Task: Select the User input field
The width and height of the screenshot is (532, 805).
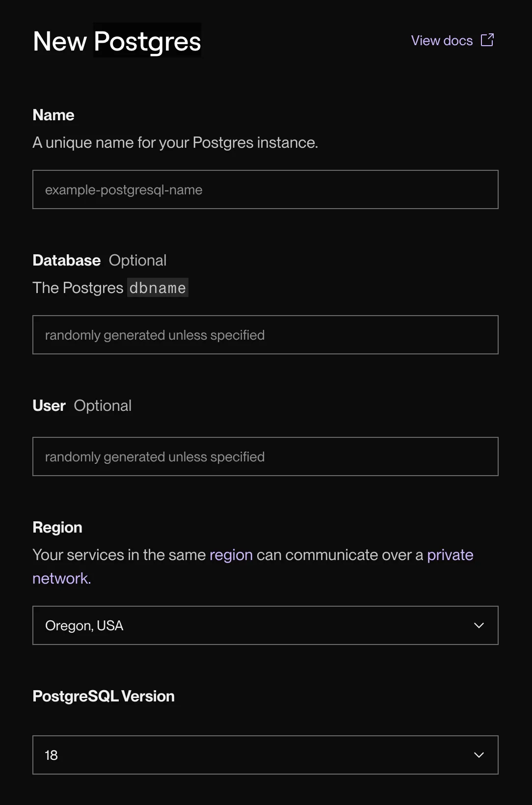Action: pos(265,457)
